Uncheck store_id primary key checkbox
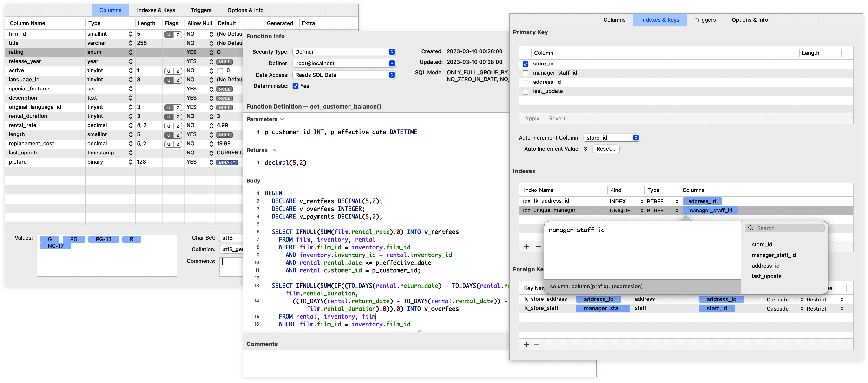 point(525,64)
